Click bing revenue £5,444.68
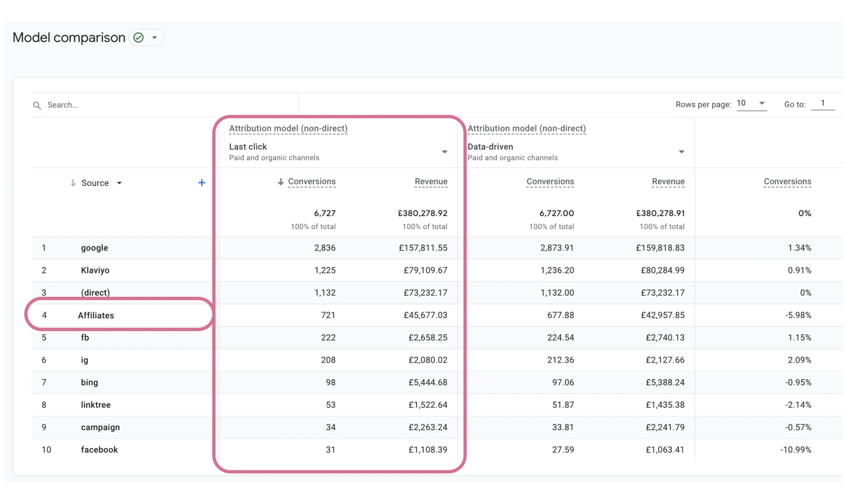The width and height of the screenshot is (847, 504). (x=428, y=383)
